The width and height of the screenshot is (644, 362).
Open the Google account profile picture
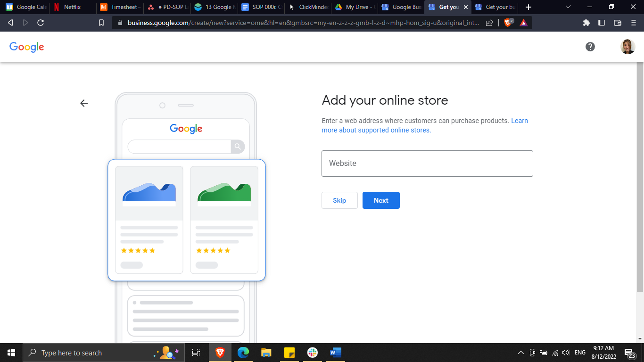point(627,47)
